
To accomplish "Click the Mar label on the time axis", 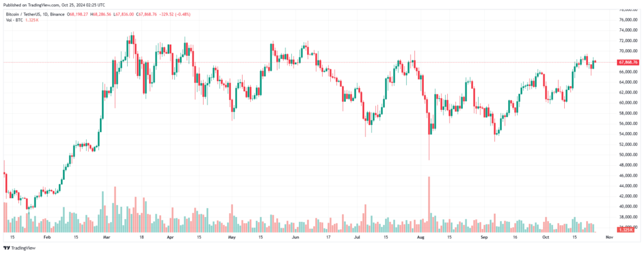I will pyautogui.click(x=107, y=237).
